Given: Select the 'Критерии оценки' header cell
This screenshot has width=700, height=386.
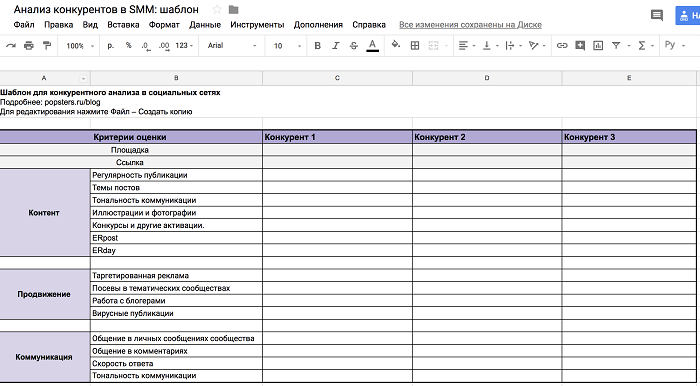Looking at the screenshot, I should (x=131, y=137).
